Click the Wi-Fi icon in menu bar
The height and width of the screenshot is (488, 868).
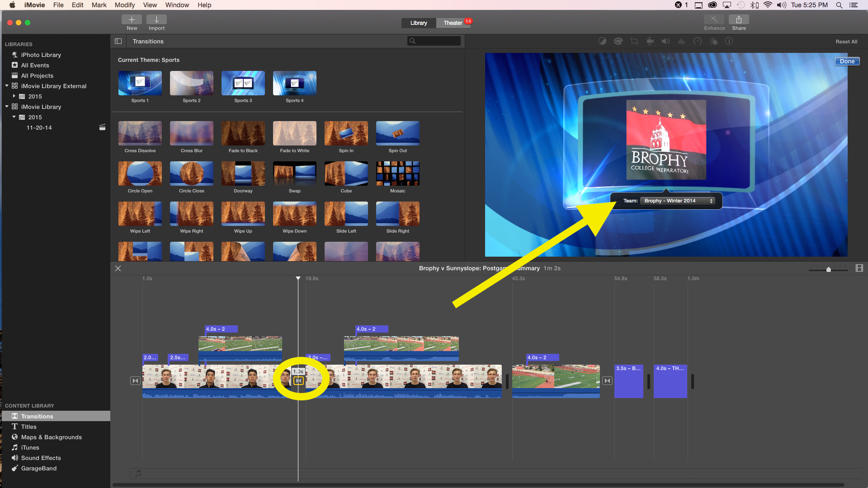(768, 5)
